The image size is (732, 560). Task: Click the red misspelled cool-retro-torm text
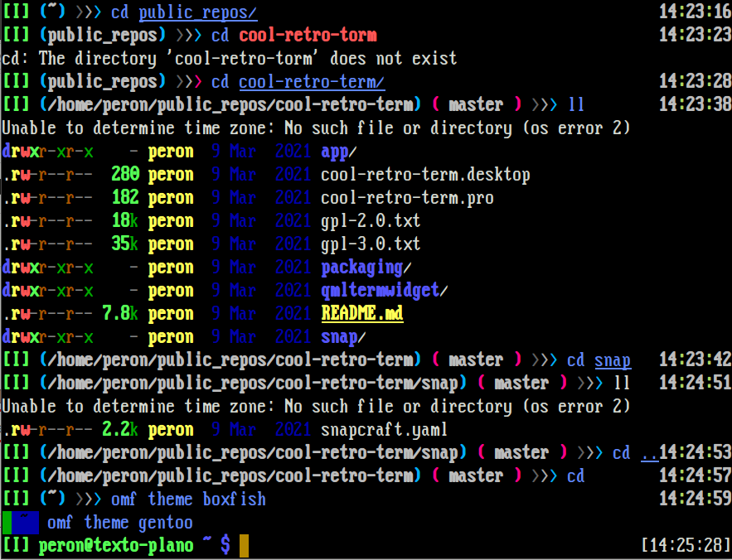click(308, 36)
